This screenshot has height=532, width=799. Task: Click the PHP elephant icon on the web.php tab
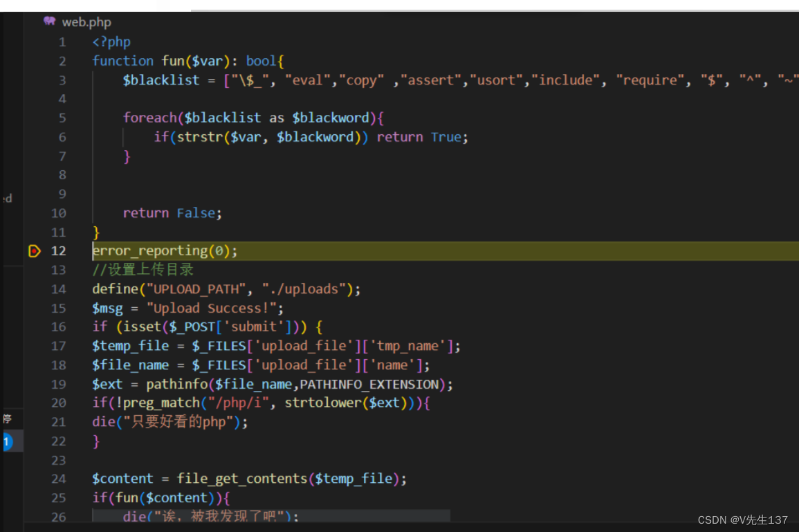click(49, 21)
